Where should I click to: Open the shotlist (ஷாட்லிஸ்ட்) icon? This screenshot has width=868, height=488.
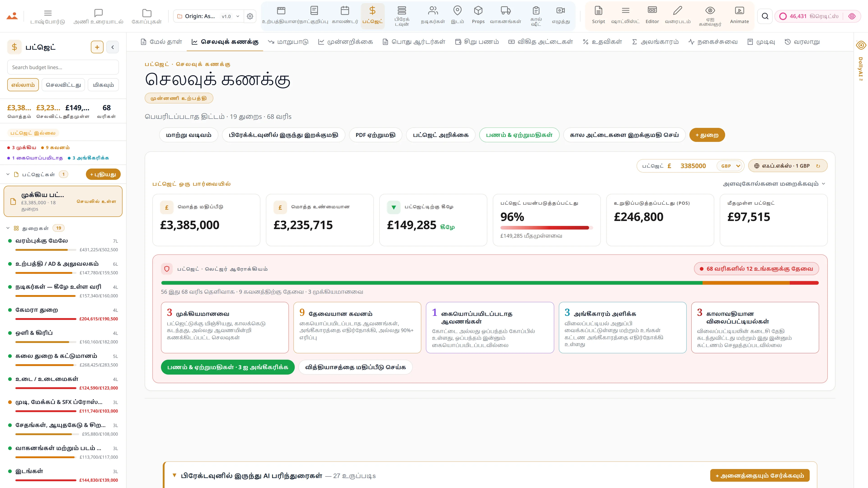click(x=625, y=10)
